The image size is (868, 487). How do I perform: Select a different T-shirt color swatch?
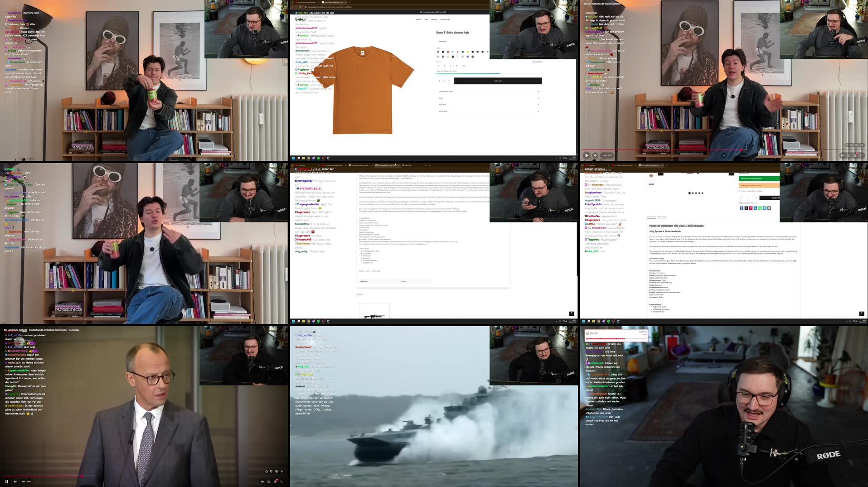(x=443, y=52)
